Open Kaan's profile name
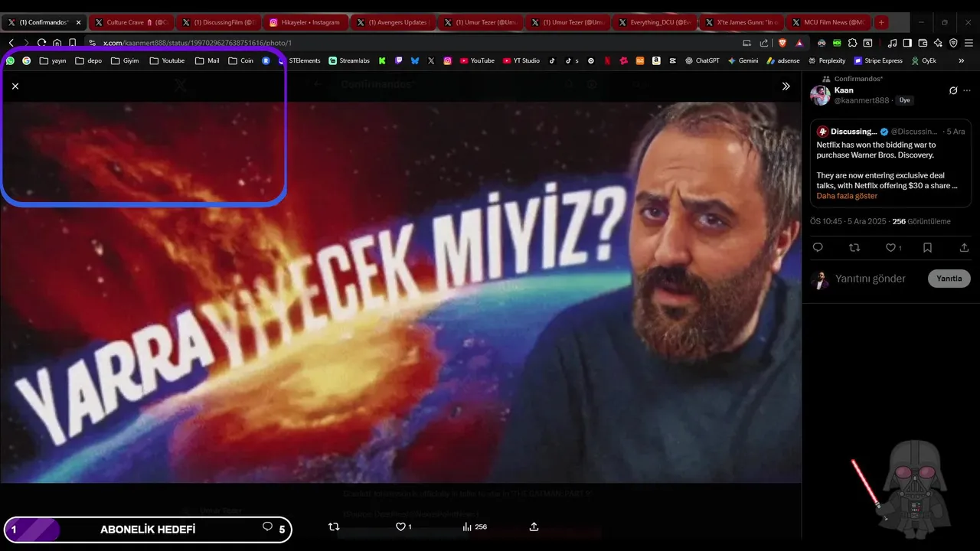 coord(844,90)
